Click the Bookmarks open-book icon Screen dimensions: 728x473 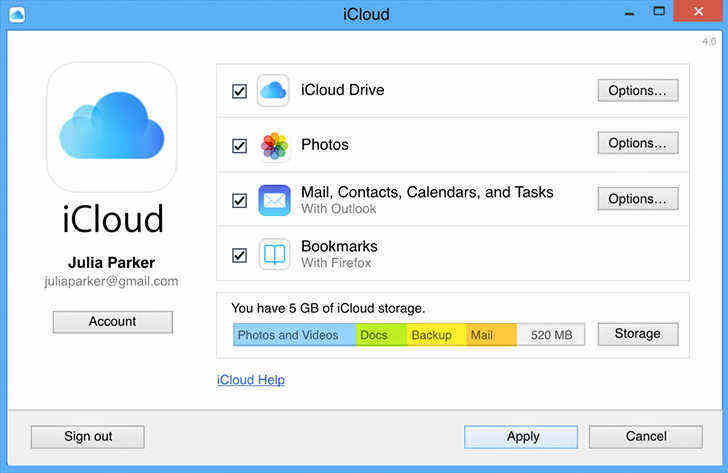pyautogui.click(x=274, y=254)
